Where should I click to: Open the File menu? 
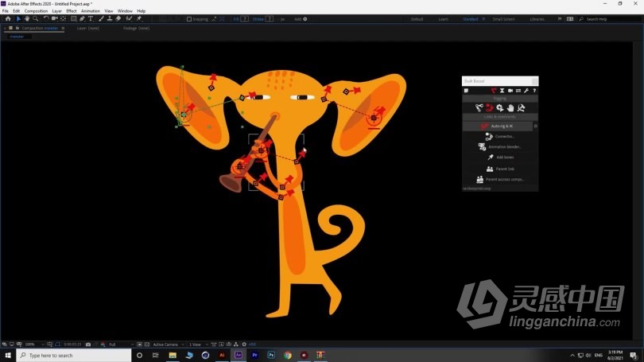[6, 11]
